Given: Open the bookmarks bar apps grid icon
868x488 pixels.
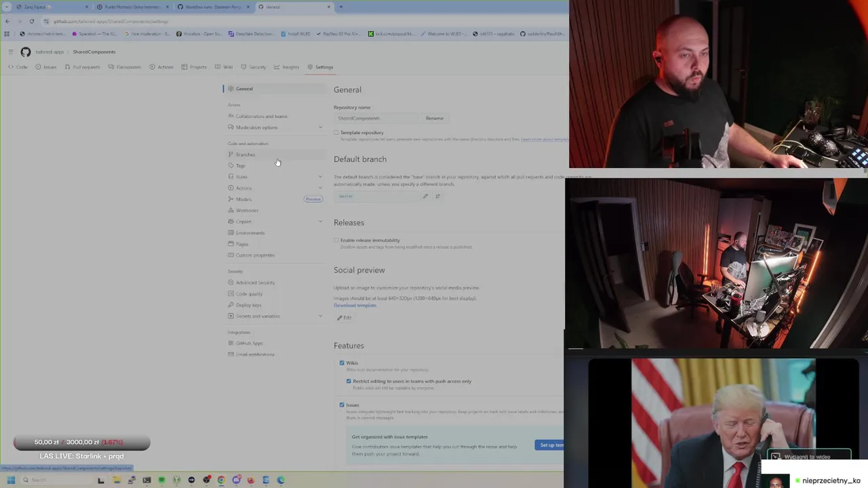Looking at the screenshot, I should pyautogui.click(x=7, y=33).
